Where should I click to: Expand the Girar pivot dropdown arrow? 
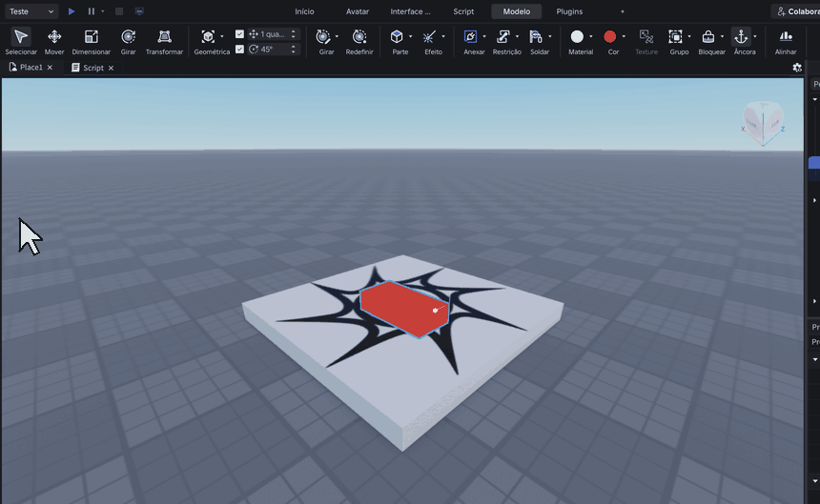[337, 36]
